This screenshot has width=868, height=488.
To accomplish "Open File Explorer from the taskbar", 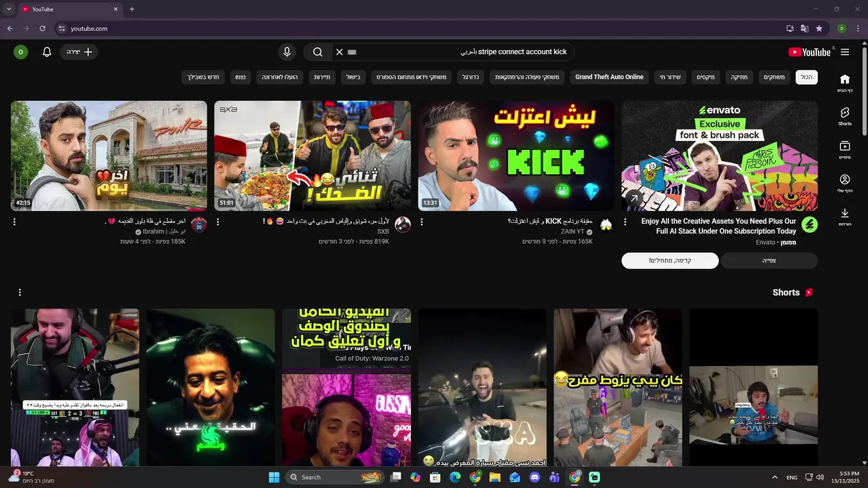I will pyautogui.click(x=495, y=477).
